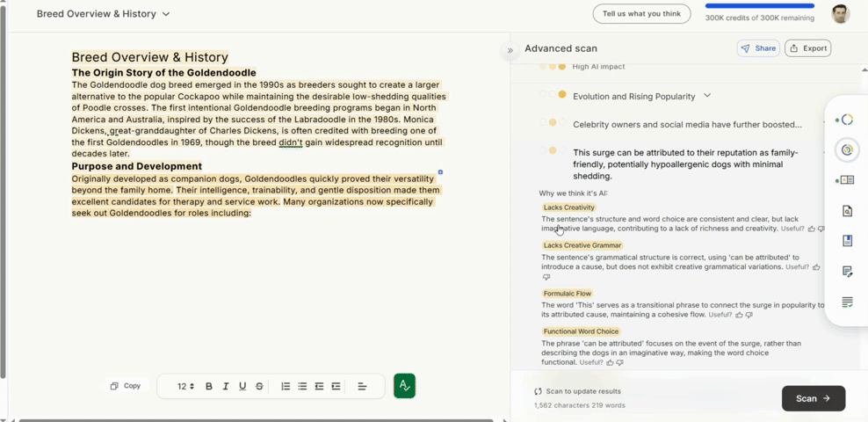Decrease the paragraph indent

319,387
